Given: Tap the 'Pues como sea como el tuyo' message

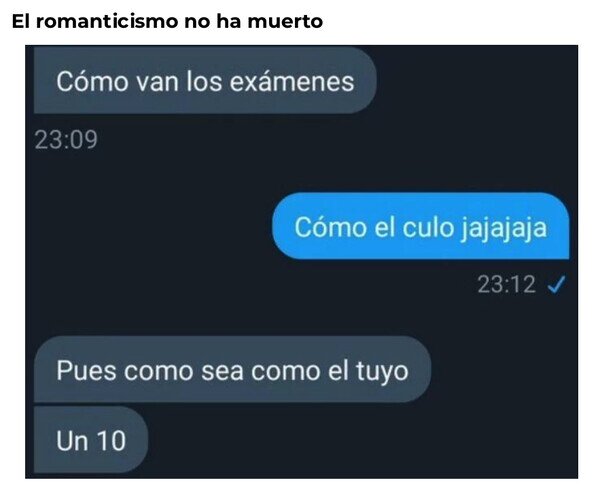Looking at the screenshot, I should tap(233, 369).
